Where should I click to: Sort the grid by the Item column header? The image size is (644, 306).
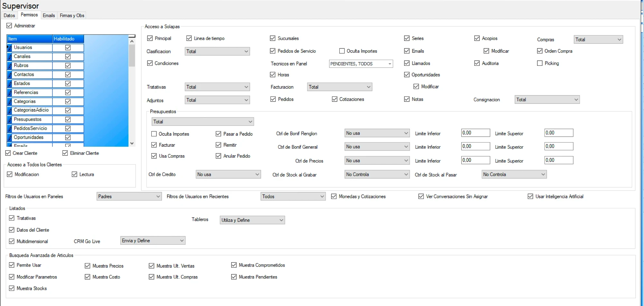point(30,39)
